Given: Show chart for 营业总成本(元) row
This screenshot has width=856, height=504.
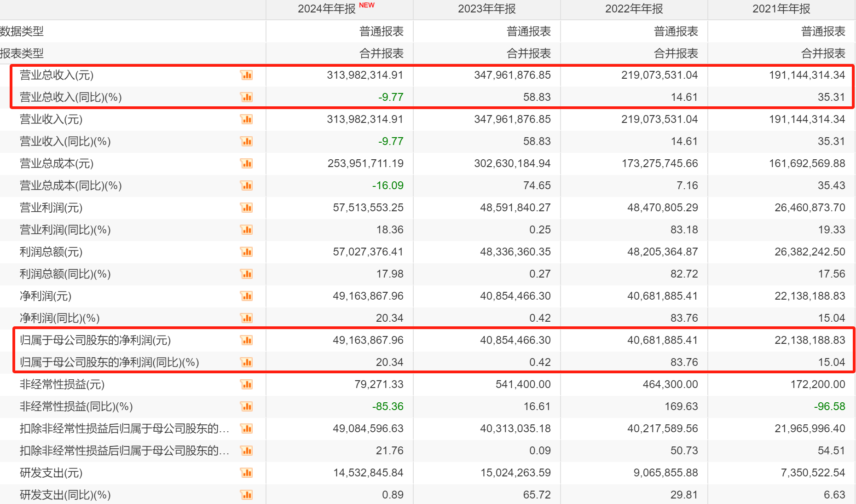Looking at the screenshot, I should (247, 163).
